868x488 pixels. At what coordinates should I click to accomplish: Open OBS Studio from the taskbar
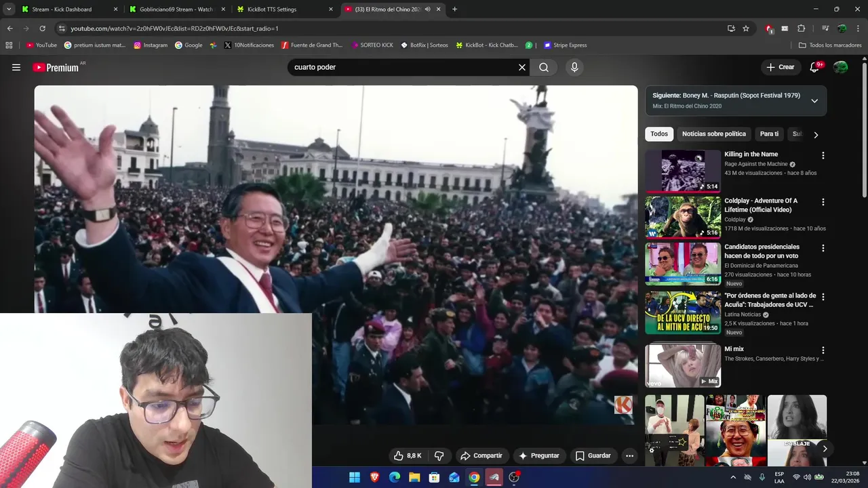514,477
